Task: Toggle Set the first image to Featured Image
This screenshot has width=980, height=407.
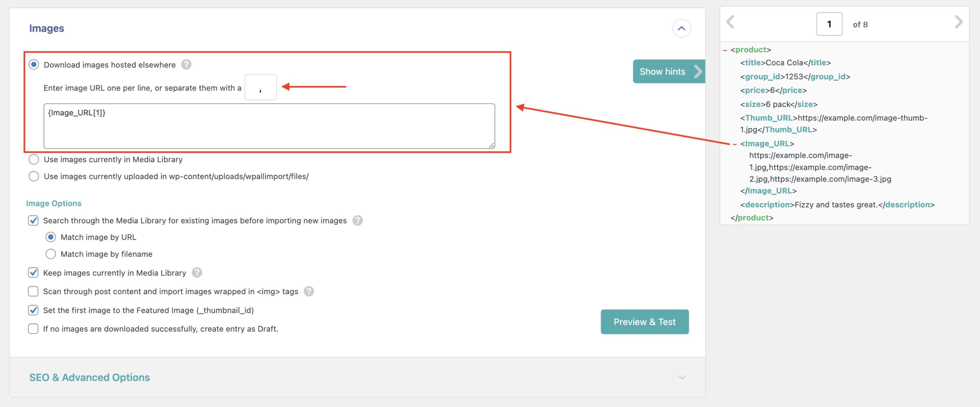Action: 33,310
